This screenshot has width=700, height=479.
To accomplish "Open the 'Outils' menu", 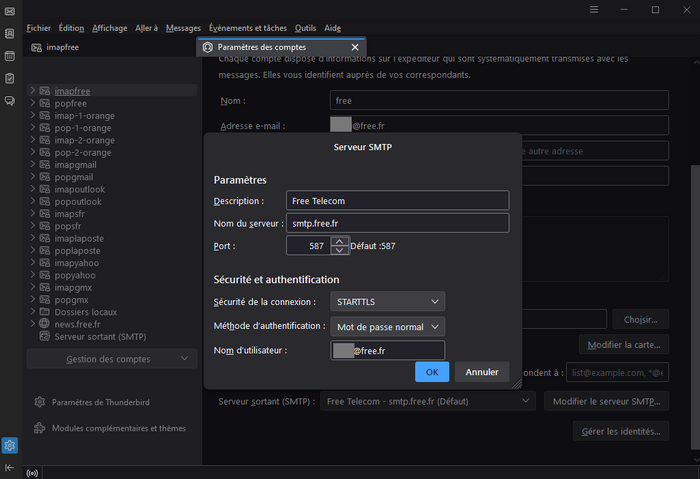I will pyautogui.click(x=305, y=28).
